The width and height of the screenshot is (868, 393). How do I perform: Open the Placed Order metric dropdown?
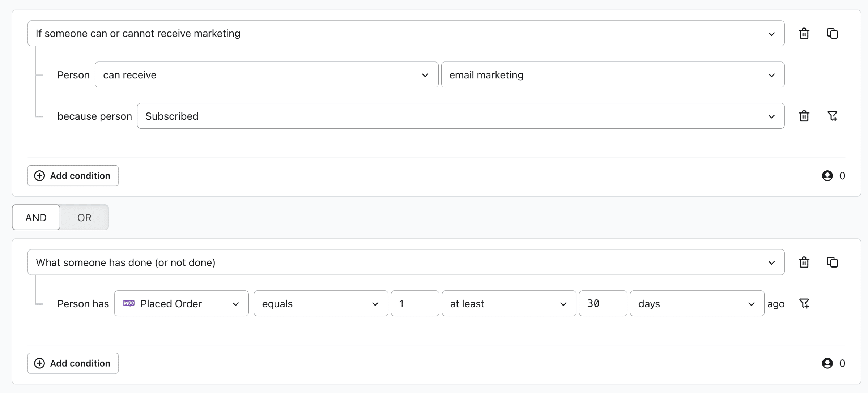pyautogui.click(x=181, y=303)
